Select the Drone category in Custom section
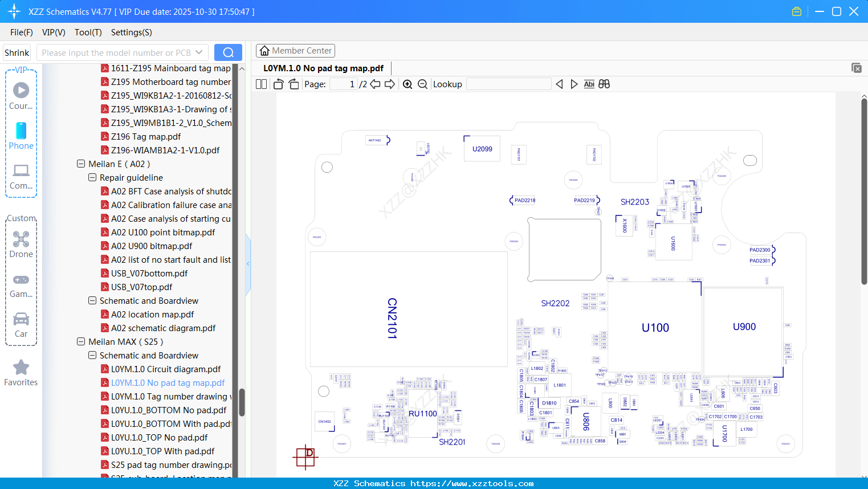The height and width of the screenshot is (489, 868). pos(21,244)
